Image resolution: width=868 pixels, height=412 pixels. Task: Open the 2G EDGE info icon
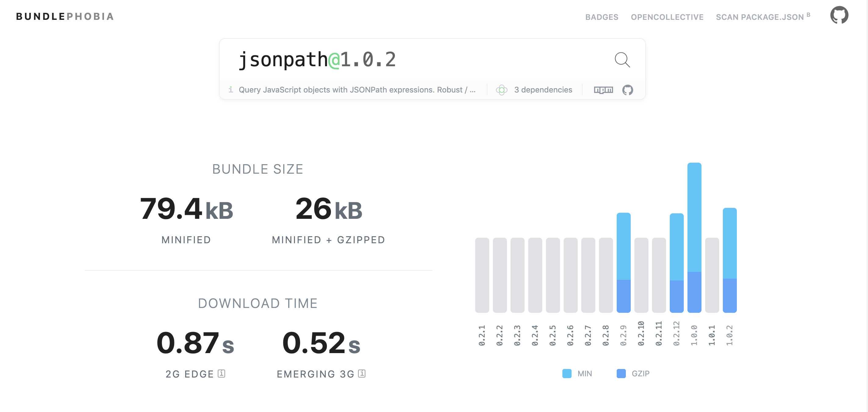click(221, 374)
